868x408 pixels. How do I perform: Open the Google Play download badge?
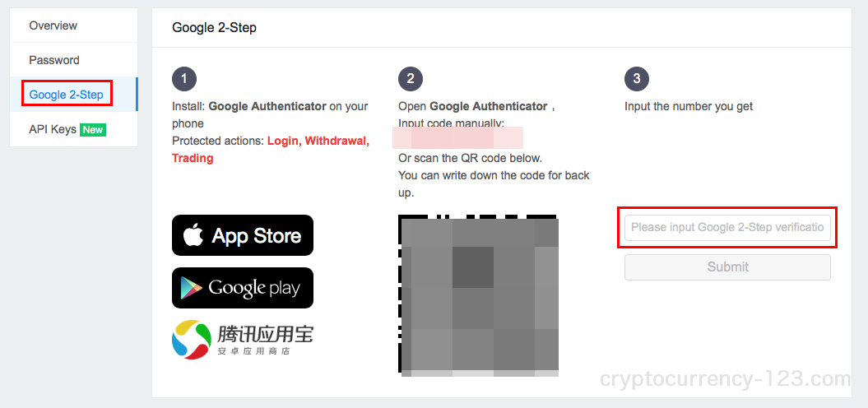(243, 288)
